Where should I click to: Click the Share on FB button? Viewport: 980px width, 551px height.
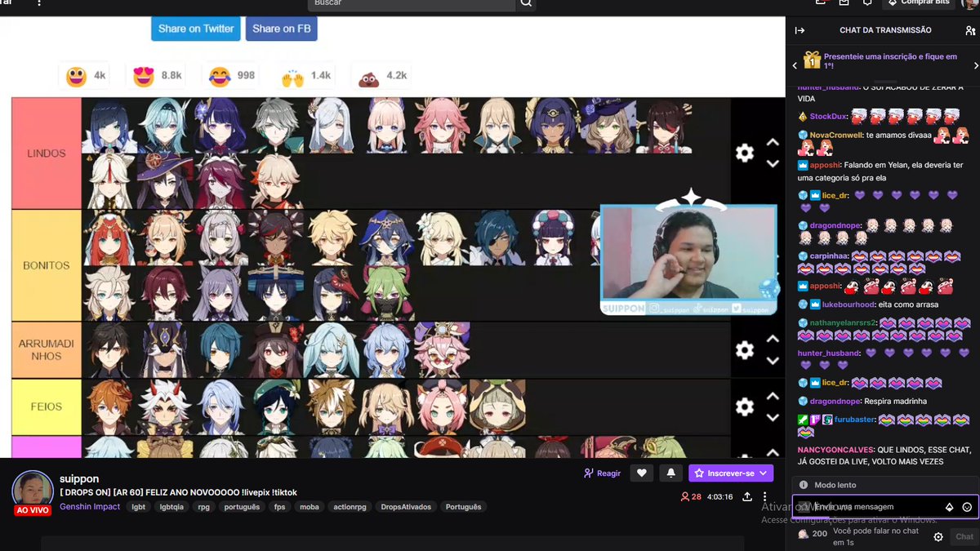click(281, 29)
